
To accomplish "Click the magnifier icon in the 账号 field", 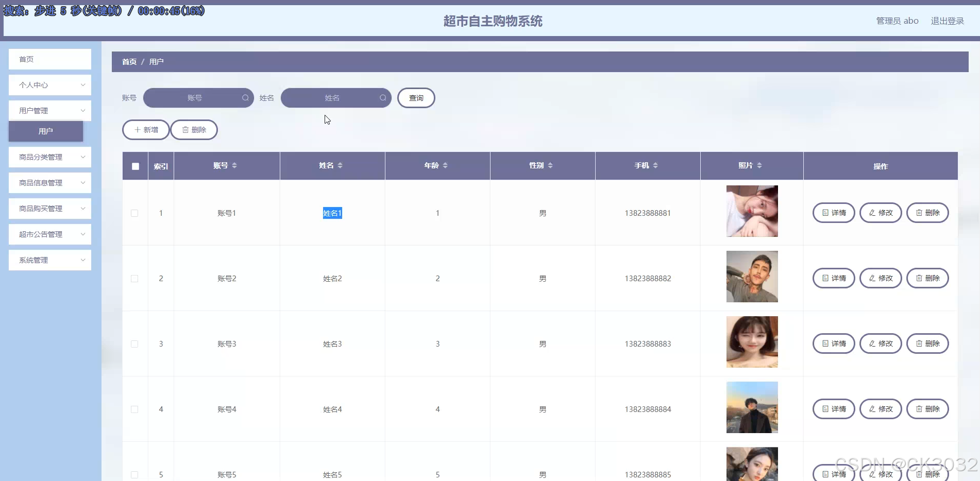I will pos(246,98).
